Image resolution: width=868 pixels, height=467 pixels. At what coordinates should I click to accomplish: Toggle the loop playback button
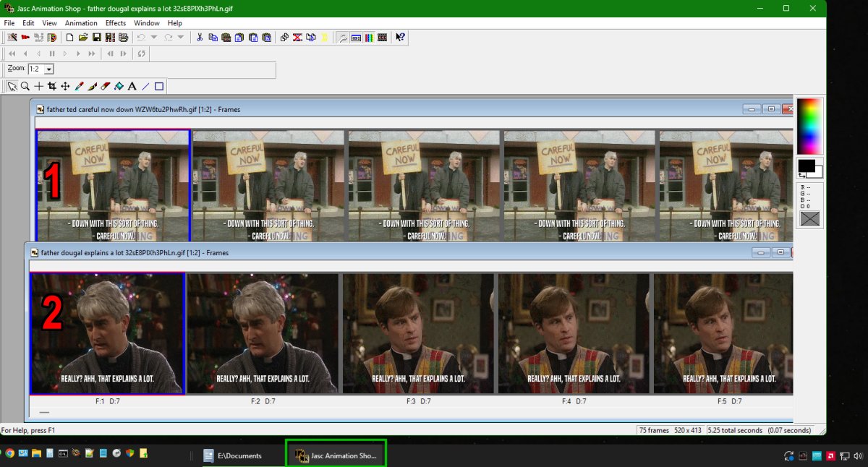[142, 53]
